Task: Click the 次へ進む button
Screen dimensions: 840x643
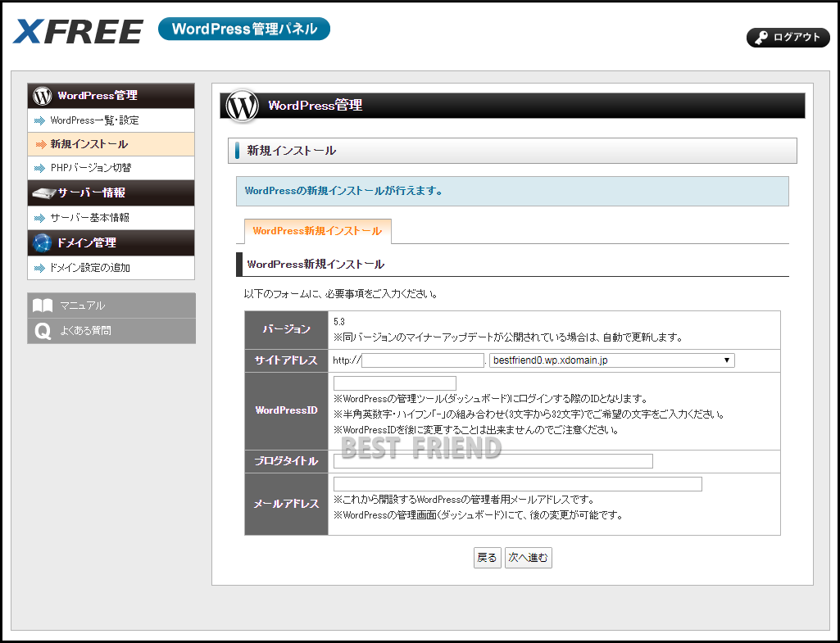Action: 529,558
